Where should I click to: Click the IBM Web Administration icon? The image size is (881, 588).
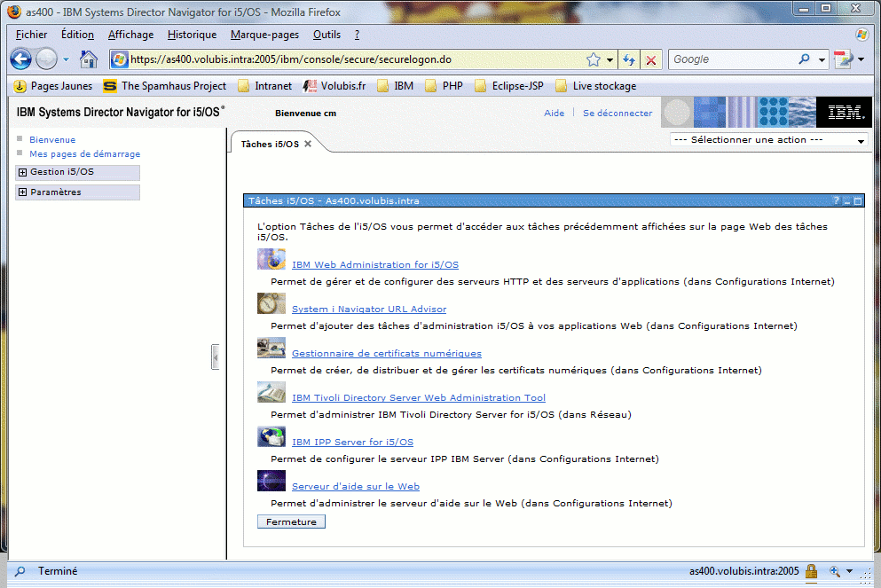coord(271,260)
